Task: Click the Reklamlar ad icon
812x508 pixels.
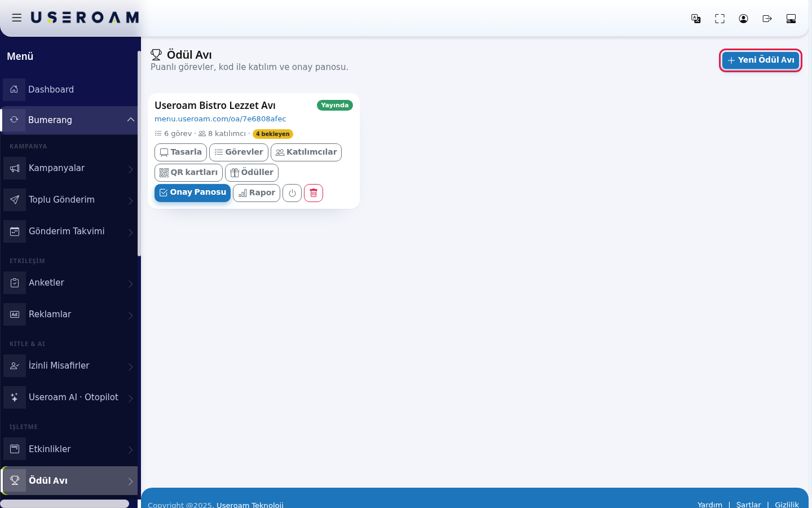Action: [15, 314]
